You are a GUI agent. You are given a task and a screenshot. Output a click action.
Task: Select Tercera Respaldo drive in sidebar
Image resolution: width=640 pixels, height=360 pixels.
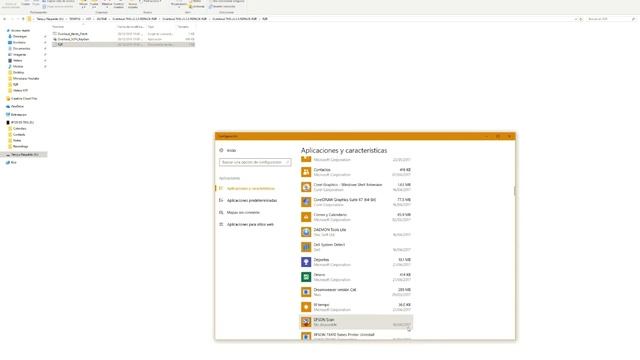24,154
